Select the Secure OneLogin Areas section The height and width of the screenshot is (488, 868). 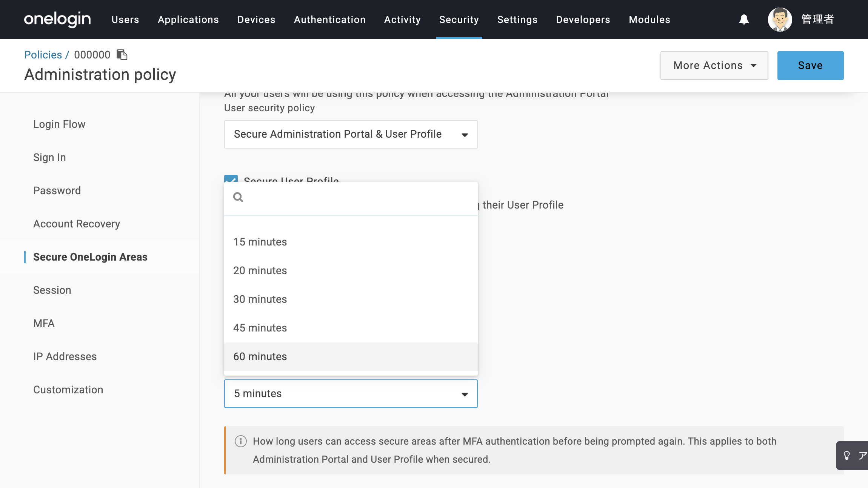pos(90,257)
